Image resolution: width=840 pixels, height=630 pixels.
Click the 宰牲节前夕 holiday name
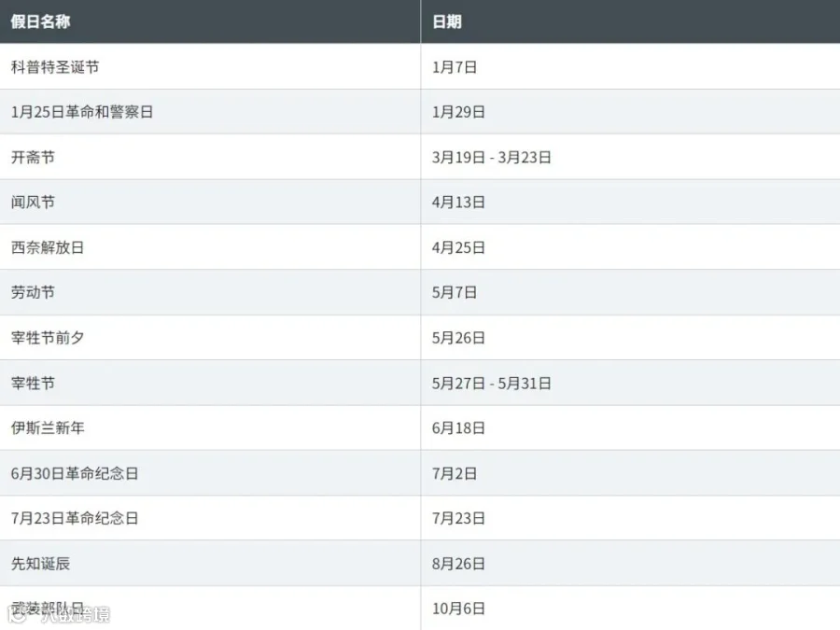[48, 338]
